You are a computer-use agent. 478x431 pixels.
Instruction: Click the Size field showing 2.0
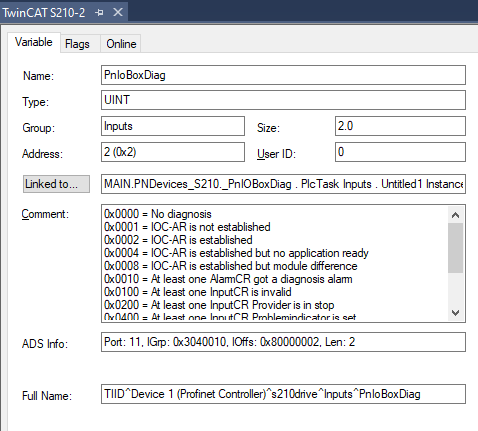[400, 126]
